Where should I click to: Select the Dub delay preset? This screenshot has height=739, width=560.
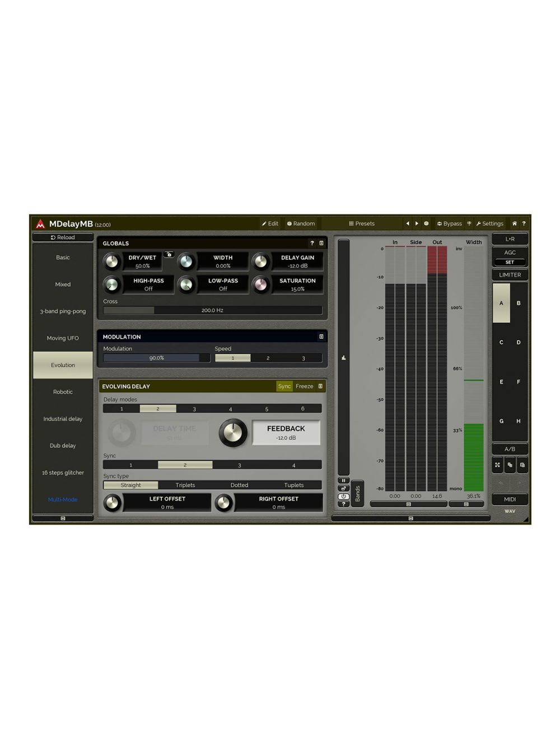(x=63, y=446)
